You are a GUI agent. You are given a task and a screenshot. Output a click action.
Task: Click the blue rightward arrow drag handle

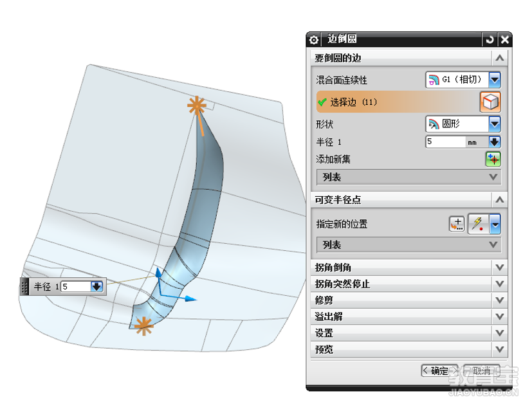(x=190, y=298)
